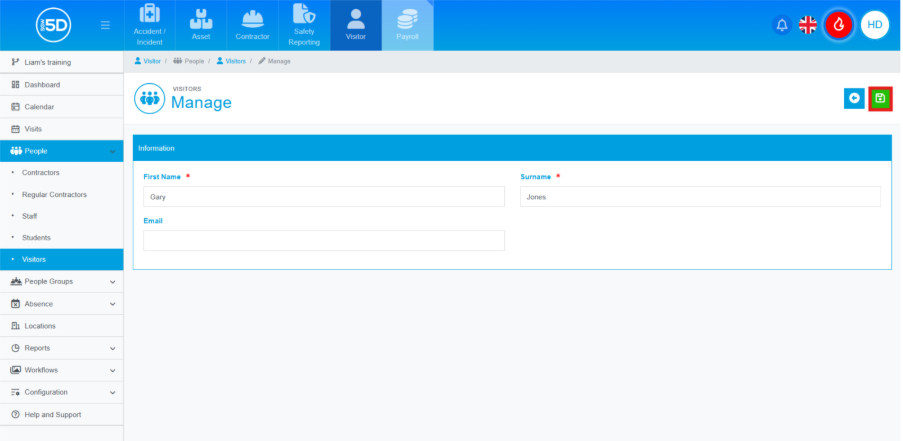Open the Asset module icon
The height and width of the screenshot is (441, 903).
tap(201, 25)
